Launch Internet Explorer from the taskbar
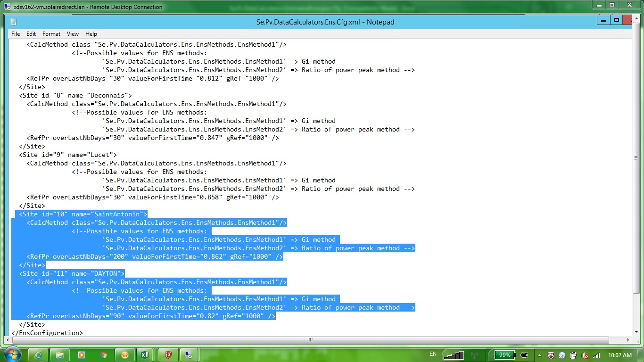644x362 pixels. tap(38, 355)
